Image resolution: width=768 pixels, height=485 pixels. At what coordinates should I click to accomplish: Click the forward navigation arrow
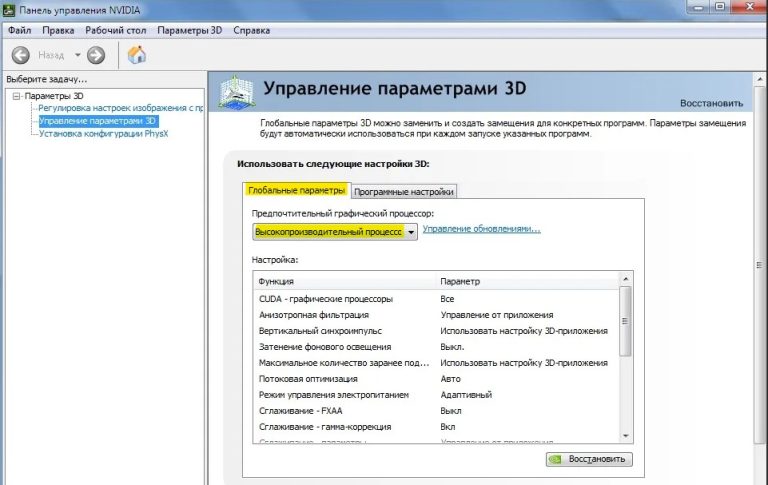(x=96, y=55)
